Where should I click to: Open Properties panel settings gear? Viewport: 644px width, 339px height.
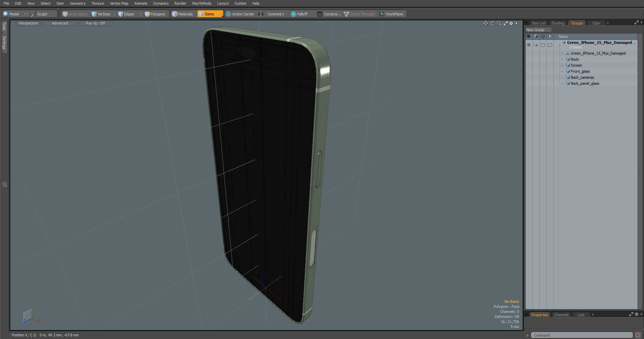[637, 314]
